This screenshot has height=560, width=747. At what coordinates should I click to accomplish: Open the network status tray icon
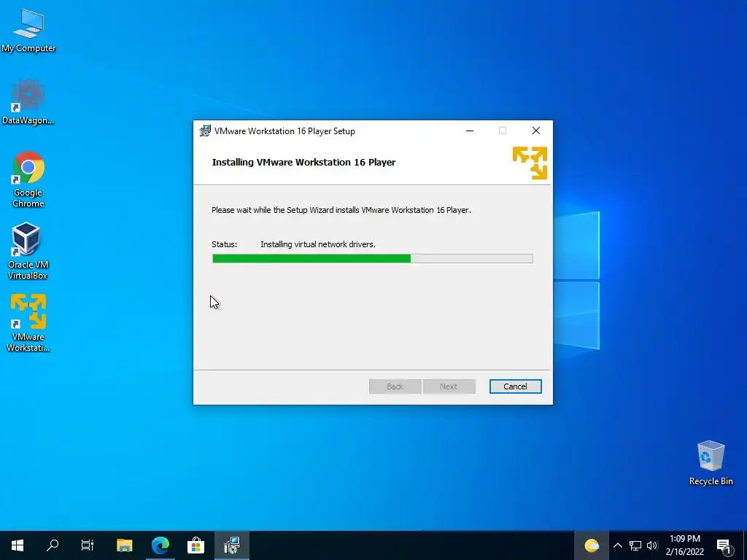pyautogui.click(x=635, y=545)
